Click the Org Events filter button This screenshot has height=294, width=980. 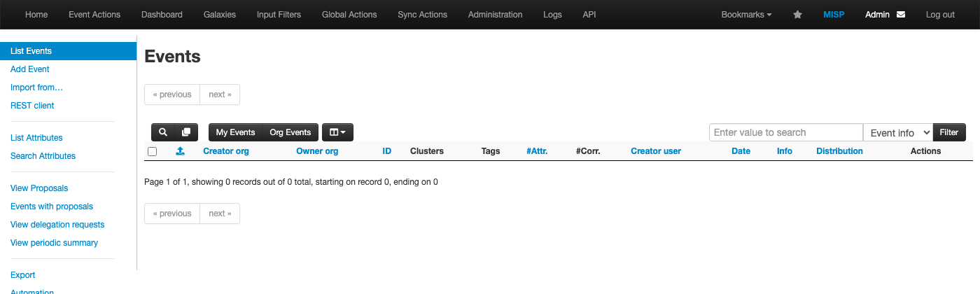pos(290,132)
